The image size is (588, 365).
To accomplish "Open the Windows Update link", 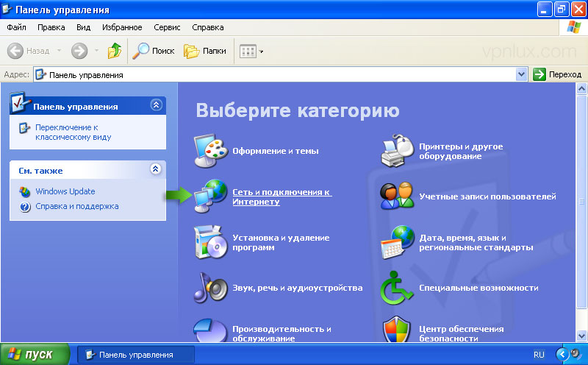I will click(65, 191).
